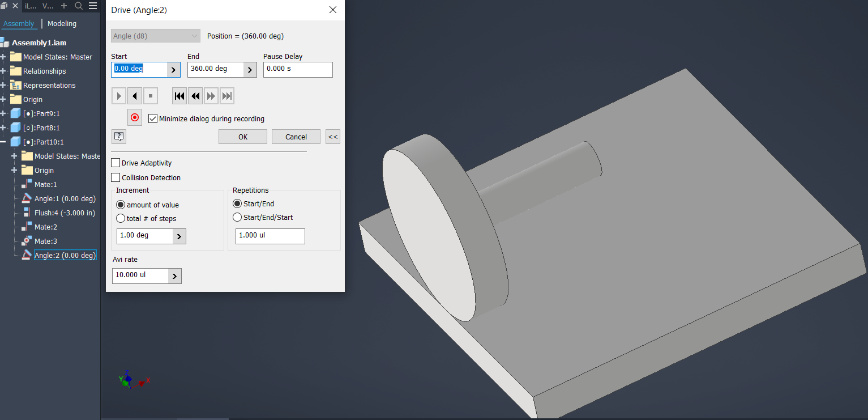Open the Avi rate flyout arrow

click(x=175, y=275)
